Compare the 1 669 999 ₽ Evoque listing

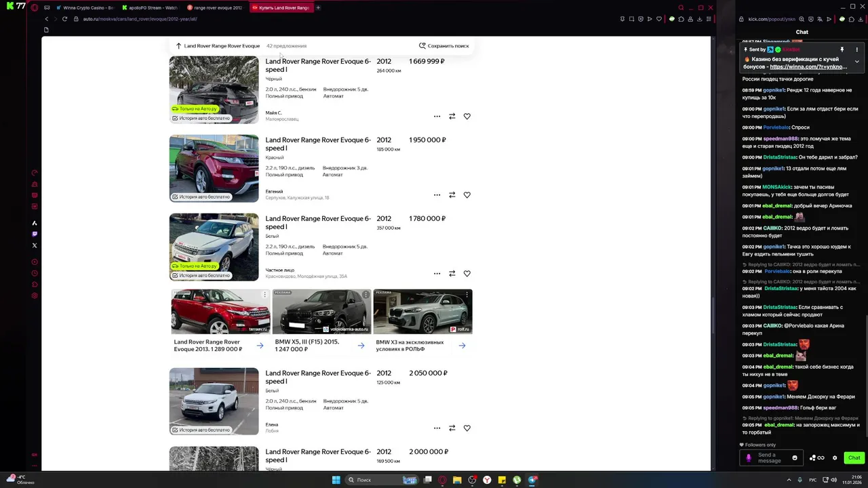(452, 117)
